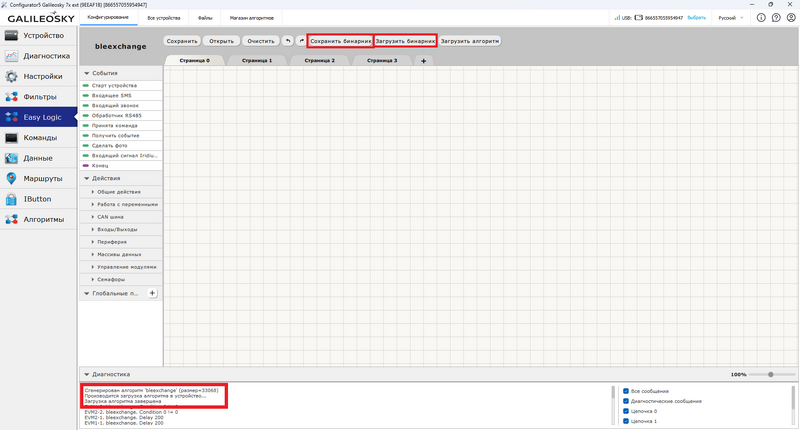Switch to Все устройства tab

pyautogui.click(x=164, y=18)
